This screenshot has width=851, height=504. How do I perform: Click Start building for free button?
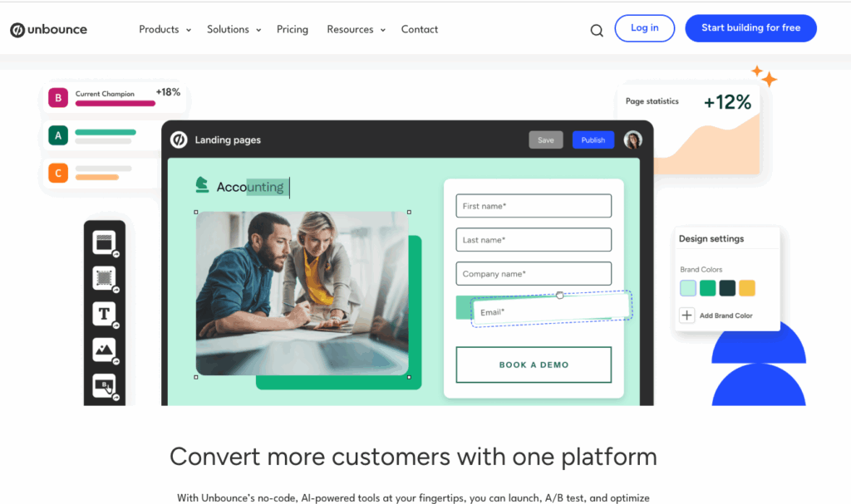(750, 28)
